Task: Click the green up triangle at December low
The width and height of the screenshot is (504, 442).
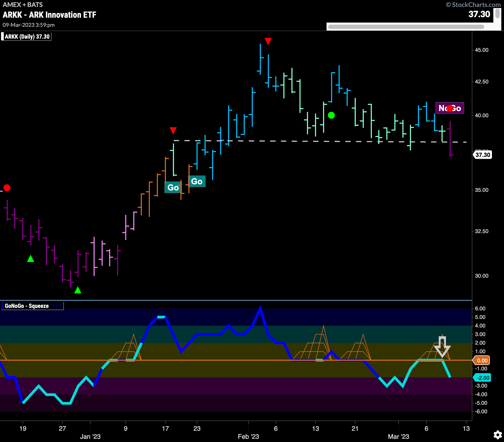Action: pos(78,290)
